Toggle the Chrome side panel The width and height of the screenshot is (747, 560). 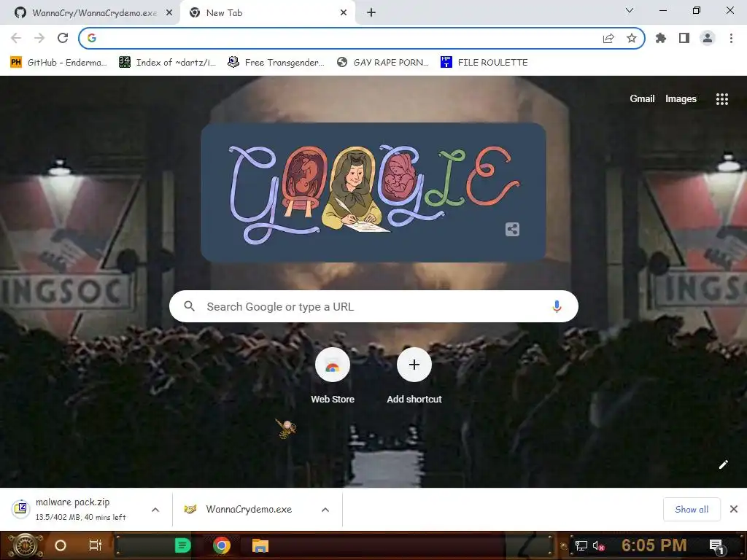[x=684, y=38]
